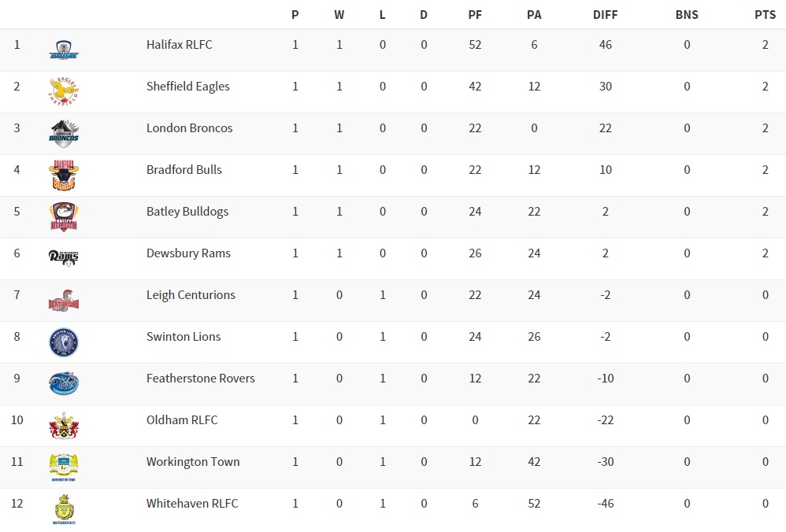Select the London Broncos logo
This screenshot has width=786, height=532.
[64, 134]
